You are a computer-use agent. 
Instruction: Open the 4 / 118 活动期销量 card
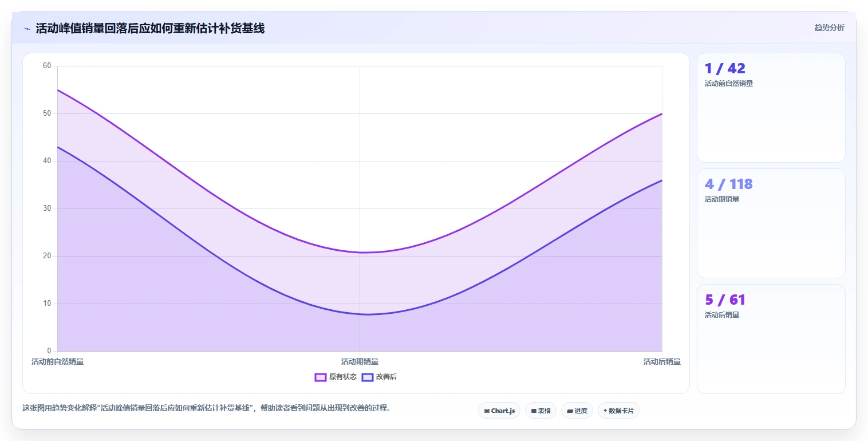point(771,223)
